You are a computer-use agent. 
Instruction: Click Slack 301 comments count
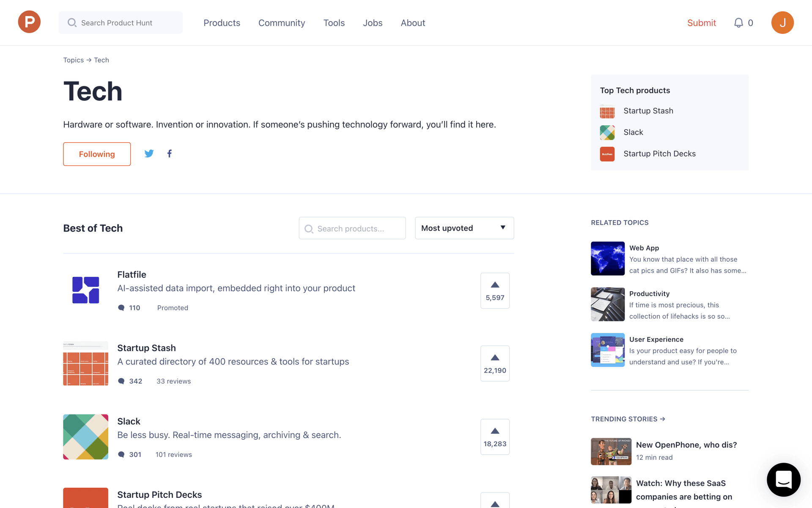coord(135,455)
